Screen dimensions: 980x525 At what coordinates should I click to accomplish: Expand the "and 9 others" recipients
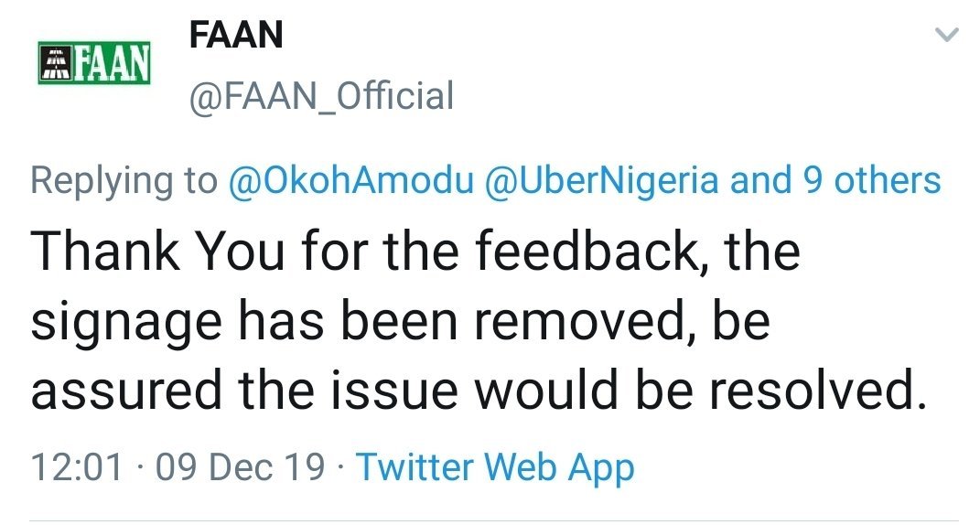click(835, 180)
